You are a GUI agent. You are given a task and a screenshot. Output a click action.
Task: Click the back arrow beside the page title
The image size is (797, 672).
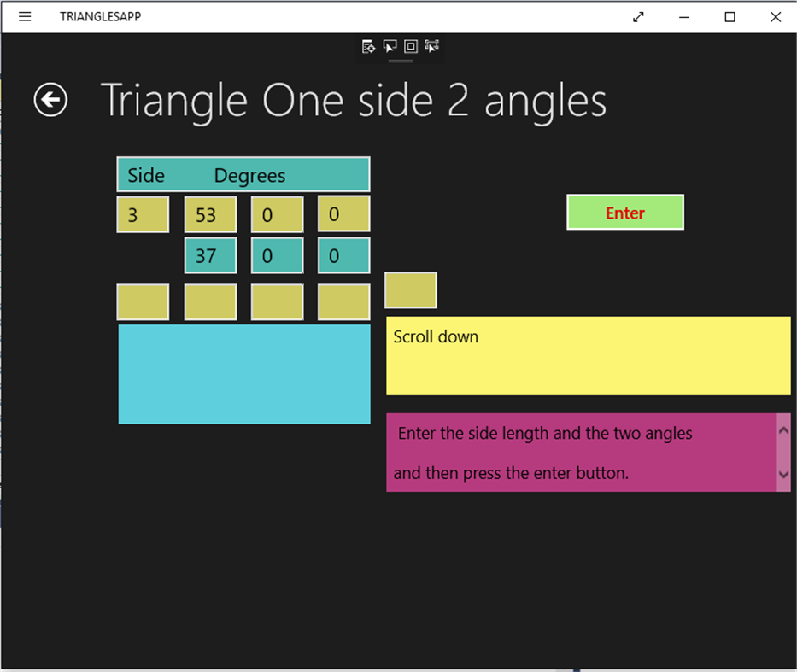click(50, 100)
